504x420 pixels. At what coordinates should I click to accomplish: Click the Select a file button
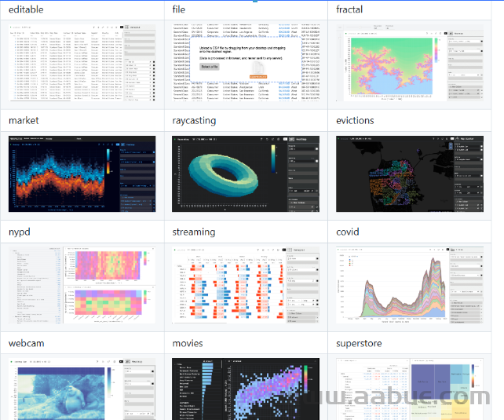click(x=210, y=67)
